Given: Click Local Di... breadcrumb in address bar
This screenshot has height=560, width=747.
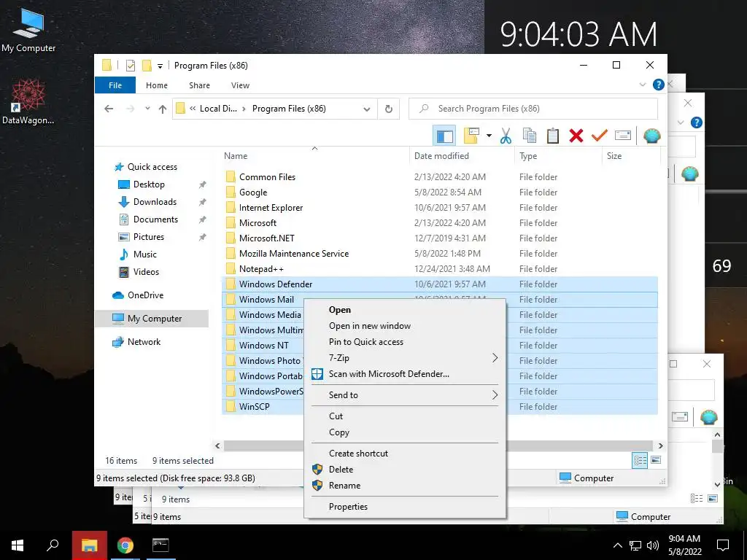Looking at the screenshot, I should (x=217, y=109).
